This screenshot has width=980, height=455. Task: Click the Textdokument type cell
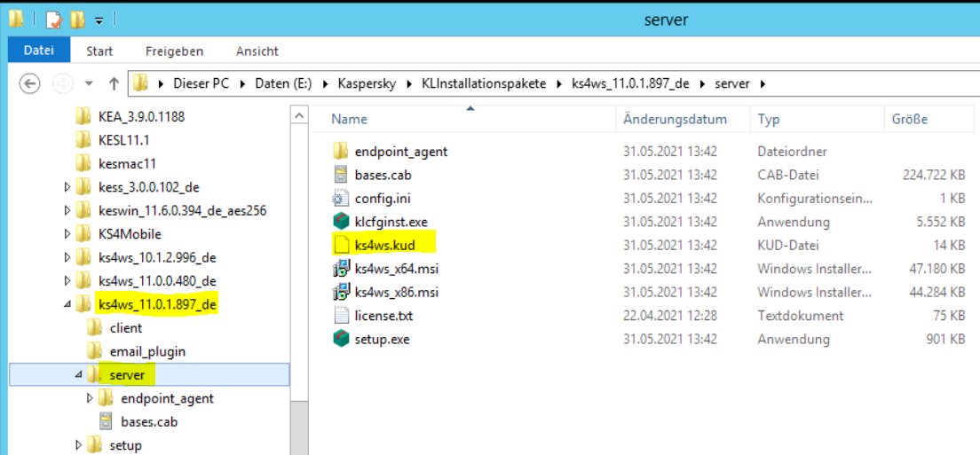click(x=800, y=316)
